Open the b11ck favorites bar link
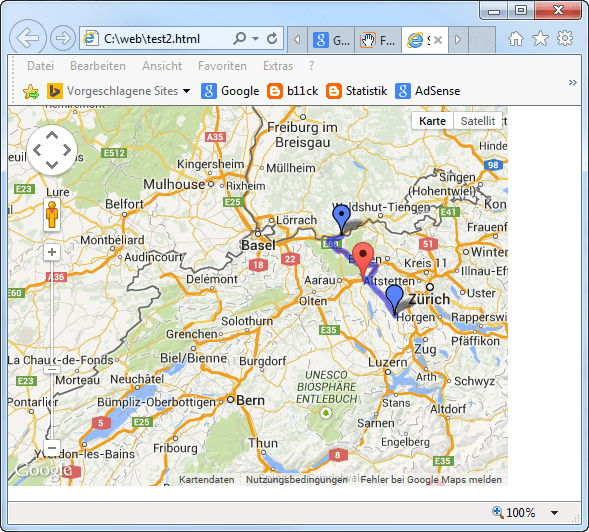The width and height of the screenshot is (589, 532). click(x=293, y=91)
